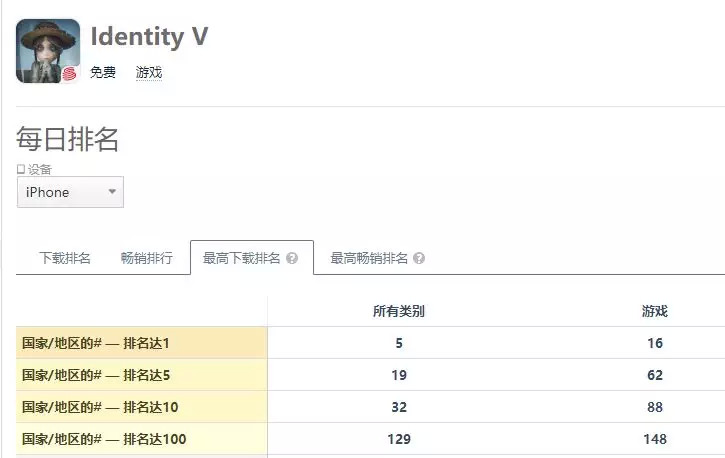Image resolution: width=725 pixels, height=458 pixels.
Task: Click the red NetEase publisher badge
Action: coord(69,74)
